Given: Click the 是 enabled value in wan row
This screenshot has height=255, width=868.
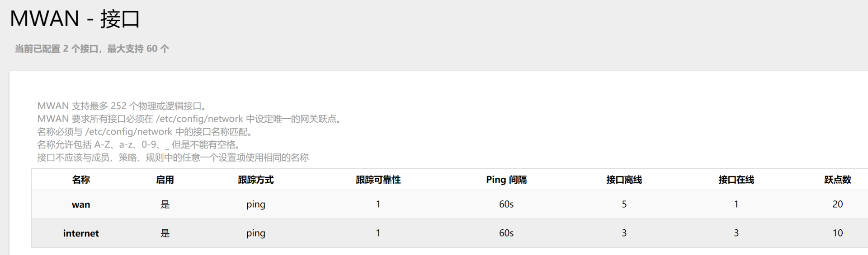Looking at the screenshot, I should 165,204.
